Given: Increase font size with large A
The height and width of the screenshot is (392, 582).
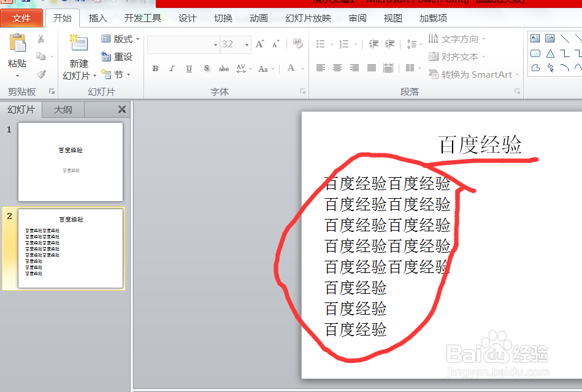Looking at the screenshot, I should [x=260, y=44].
